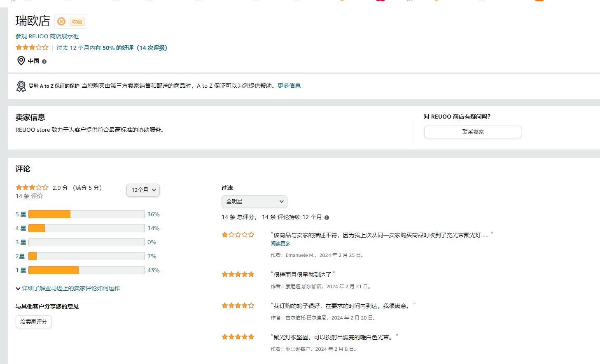Click 阅读更多 under the first review
The height and width of the screenshot is (364, 600).
pos(280,244)
